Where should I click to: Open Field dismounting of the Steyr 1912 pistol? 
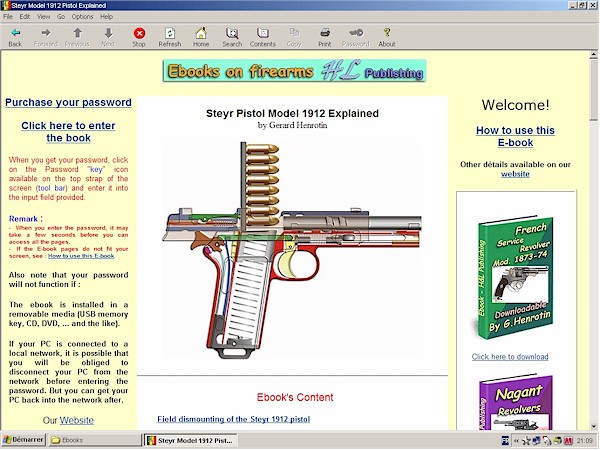click(233, 419)
